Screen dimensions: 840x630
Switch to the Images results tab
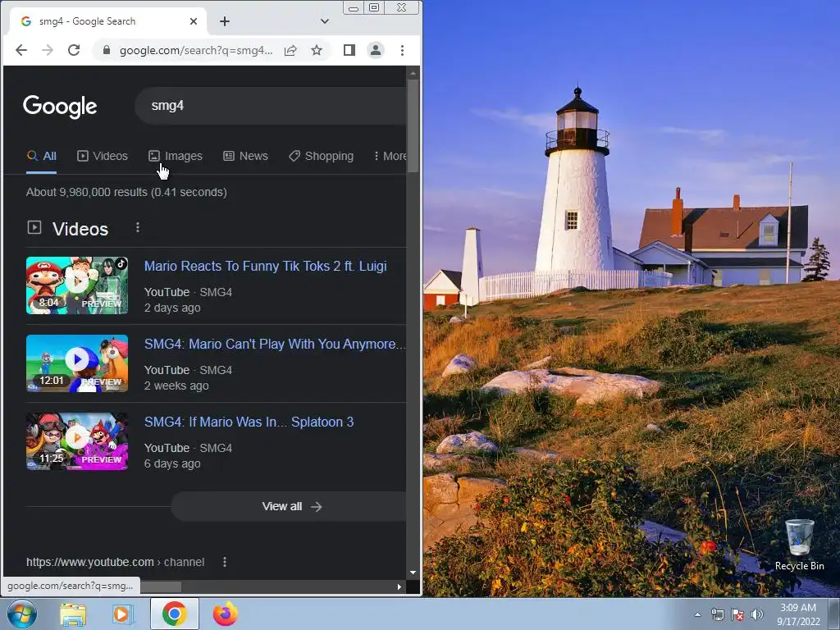[x=176, y=156]
